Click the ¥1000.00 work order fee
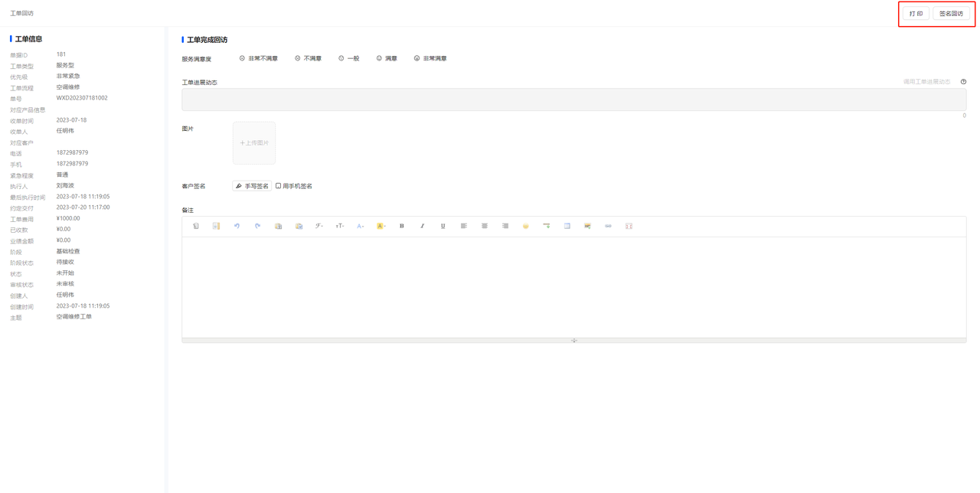The image size is (980, 493). point(68,218)
